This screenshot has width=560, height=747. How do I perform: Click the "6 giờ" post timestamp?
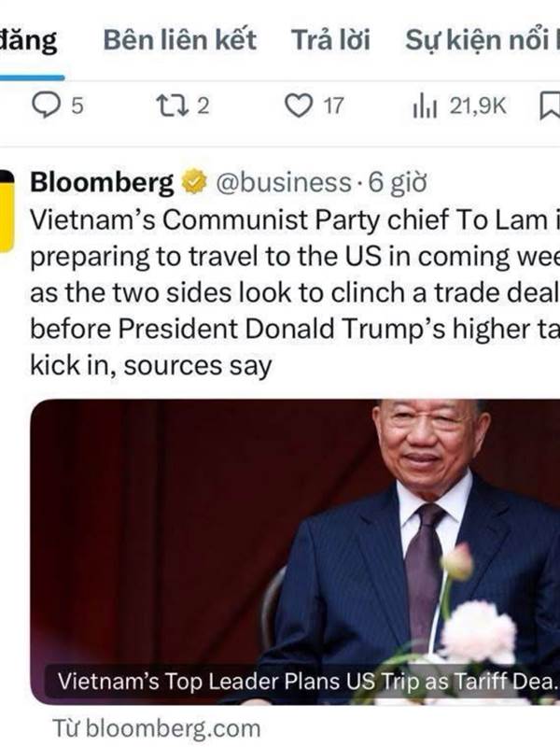(x=398, y=183)
